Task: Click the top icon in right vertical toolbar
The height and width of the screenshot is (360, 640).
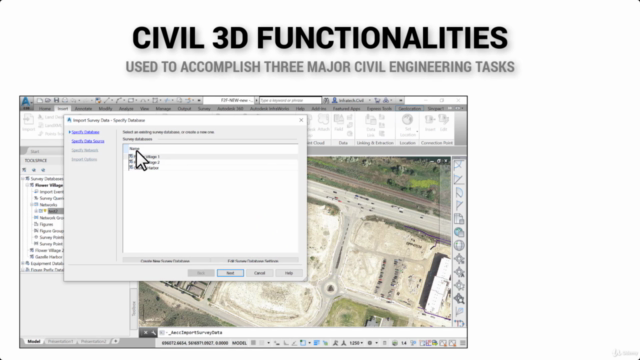Action: click(459, 165)
